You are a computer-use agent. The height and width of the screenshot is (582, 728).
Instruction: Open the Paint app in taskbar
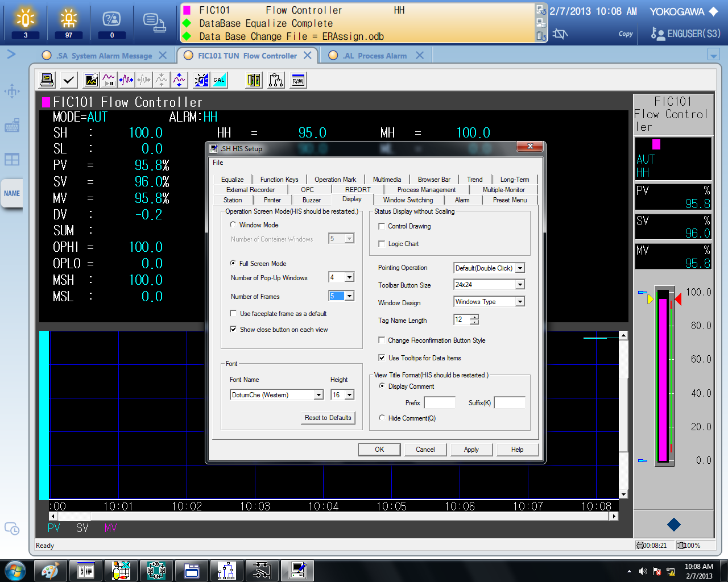point(50,571)
